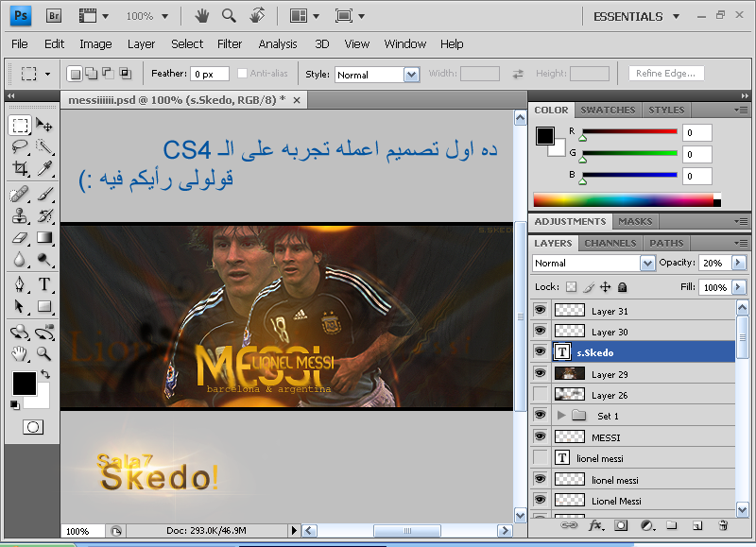
Task: Show the hidden lionel messi text layer
Action: 540,457
